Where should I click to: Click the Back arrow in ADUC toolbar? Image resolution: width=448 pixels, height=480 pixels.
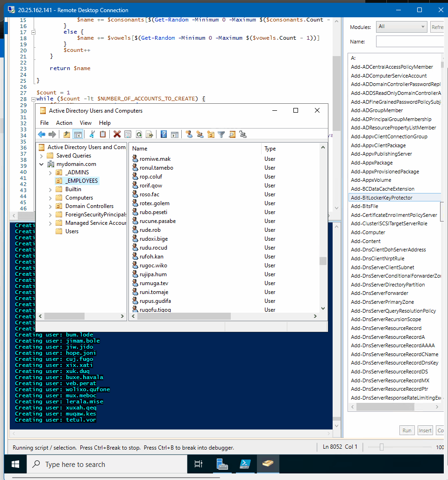click(x=42, y=135)
